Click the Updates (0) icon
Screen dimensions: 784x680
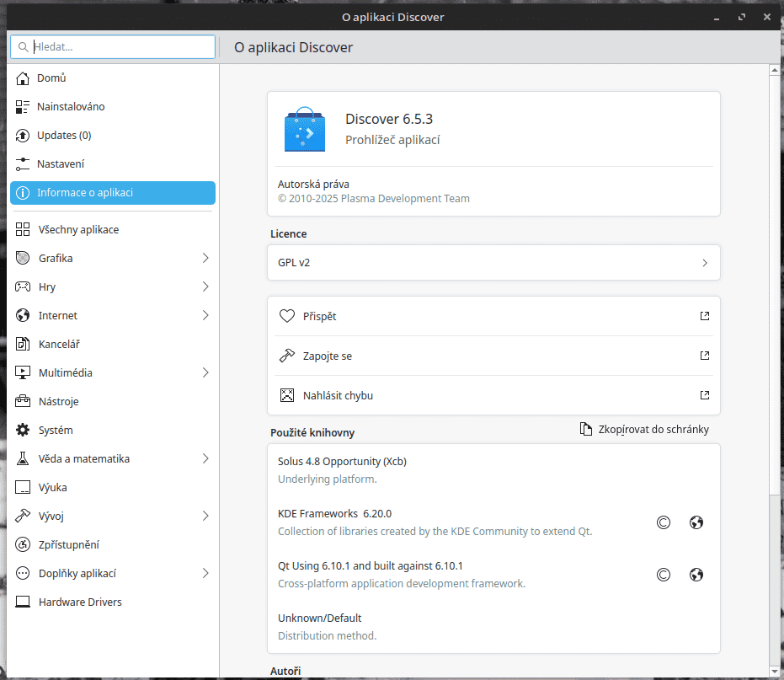pos(23,136)
